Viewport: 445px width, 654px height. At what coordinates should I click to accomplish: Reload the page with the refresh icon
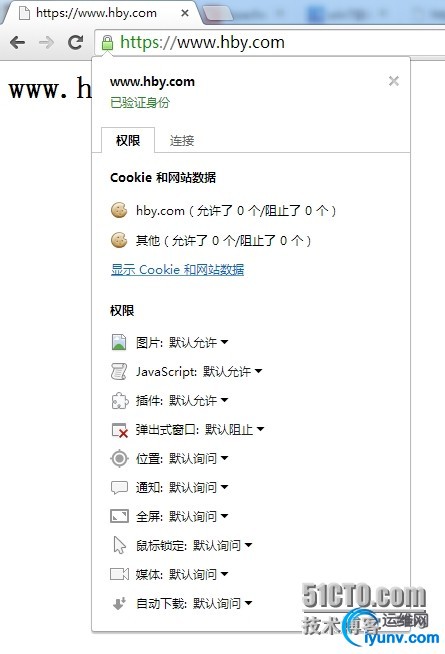point(75,42)
